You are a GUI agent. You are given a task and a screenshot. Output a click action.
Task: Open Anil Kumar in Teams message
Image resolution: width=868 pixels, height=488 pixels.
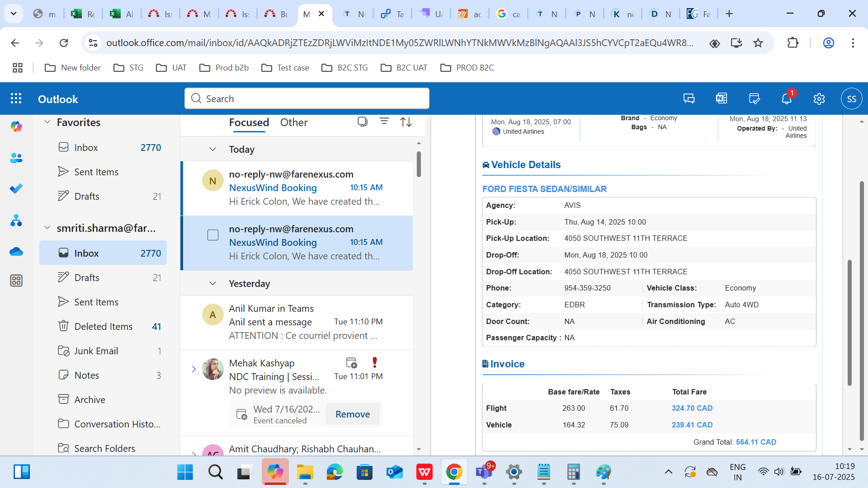(x=297, y=322)
